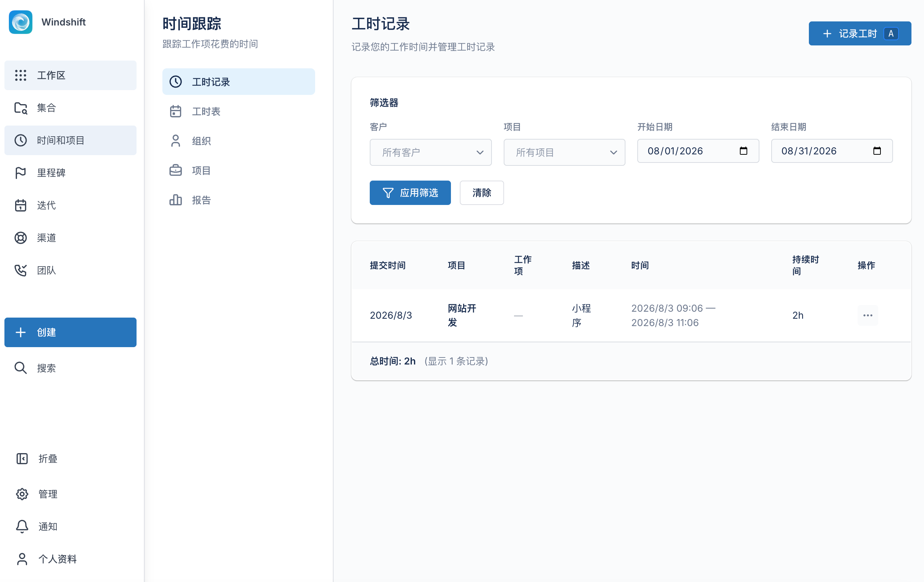Click the plus icon in 创建 button
This screenshot has height=582, width=924.
[x=21, y=332]
